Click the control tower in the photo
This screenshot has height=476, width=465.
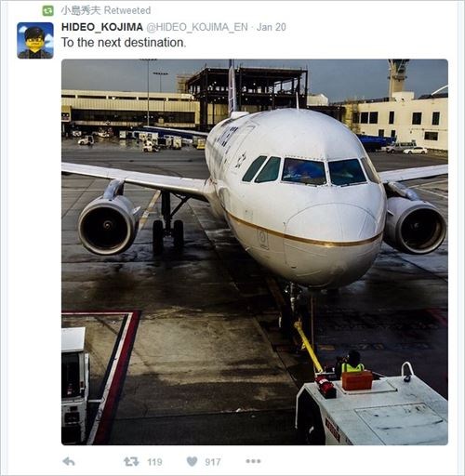[x=398, y=76]
